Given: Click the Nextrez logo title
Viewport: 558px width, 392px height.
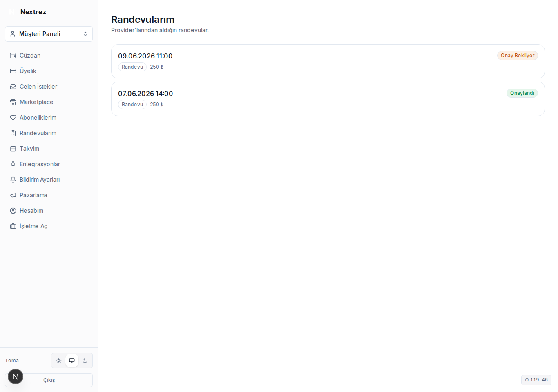Looking at the screenshot, I should pyautogui.click(x=33, y=12).
